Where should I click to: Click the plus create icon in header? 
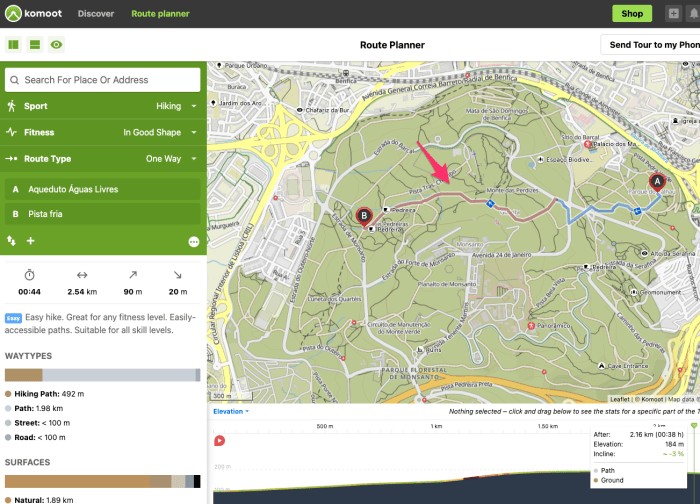673,13
